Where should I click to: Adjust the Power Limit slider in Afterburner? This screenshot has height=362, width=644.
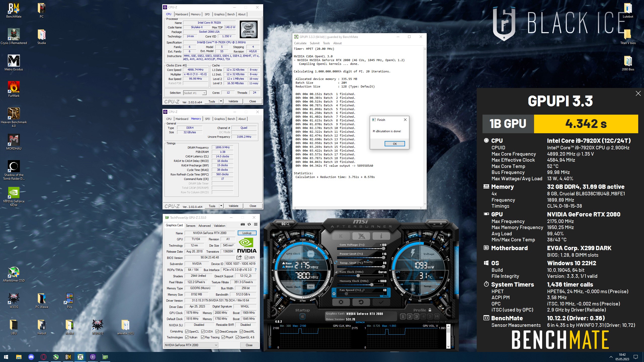point(360,258)
